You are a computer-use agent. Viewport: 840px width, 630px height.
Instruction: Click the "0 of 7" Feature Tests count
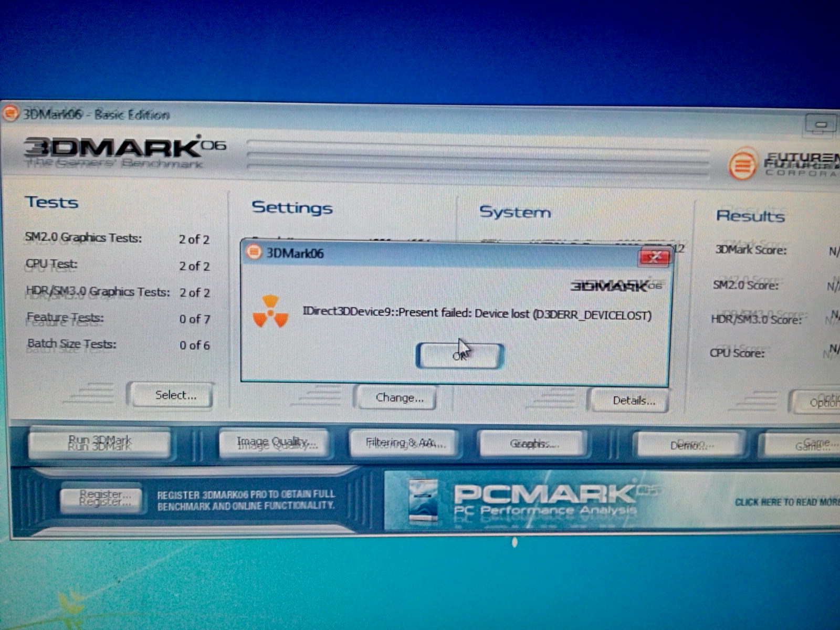coord(194,319)
